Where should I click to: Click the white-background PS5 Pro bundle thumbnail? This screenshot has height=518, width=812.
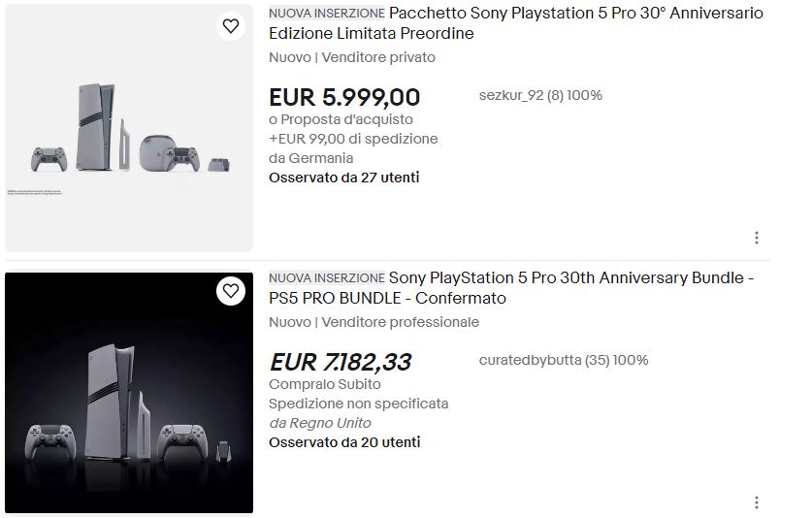click(129, 128)
